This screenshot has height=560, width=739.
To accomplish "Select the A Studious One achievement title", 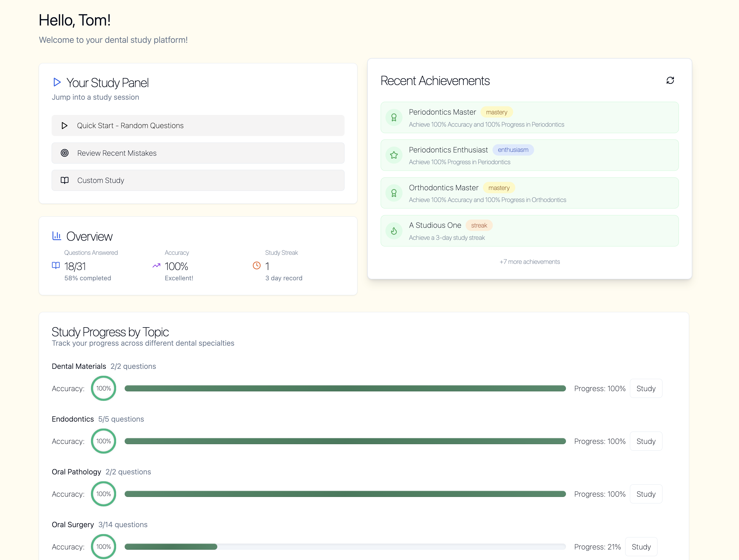I will click(435, 225).
